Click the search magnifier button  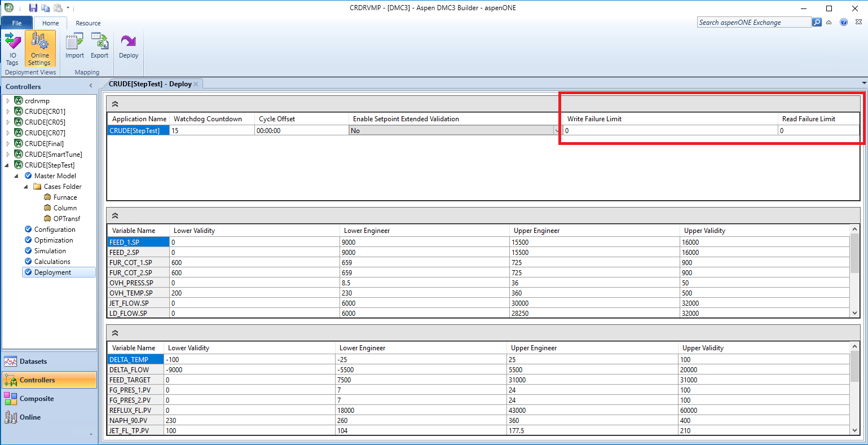click(x=817, y=23)
